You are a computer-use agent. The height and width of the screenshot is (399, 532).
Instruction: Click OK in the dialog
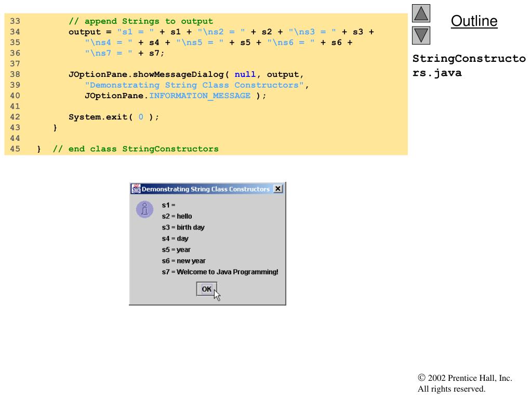[x=207, y=289]
